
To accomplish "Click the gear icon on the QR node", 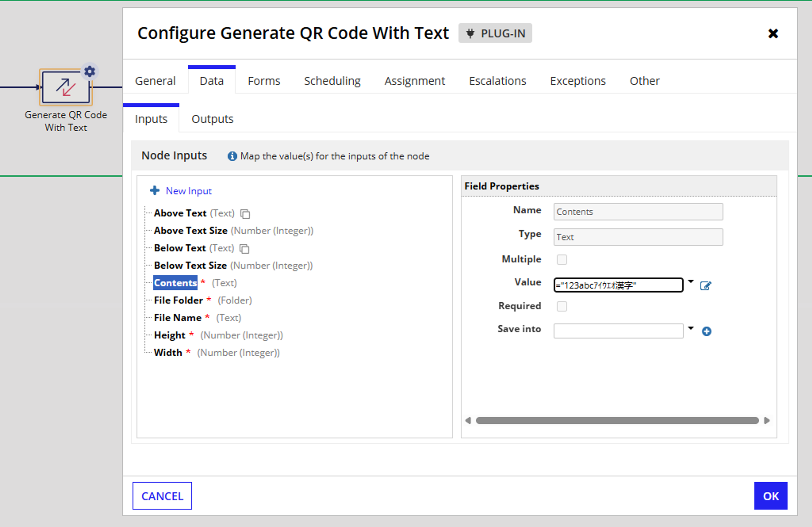I will tap(90, 72).
